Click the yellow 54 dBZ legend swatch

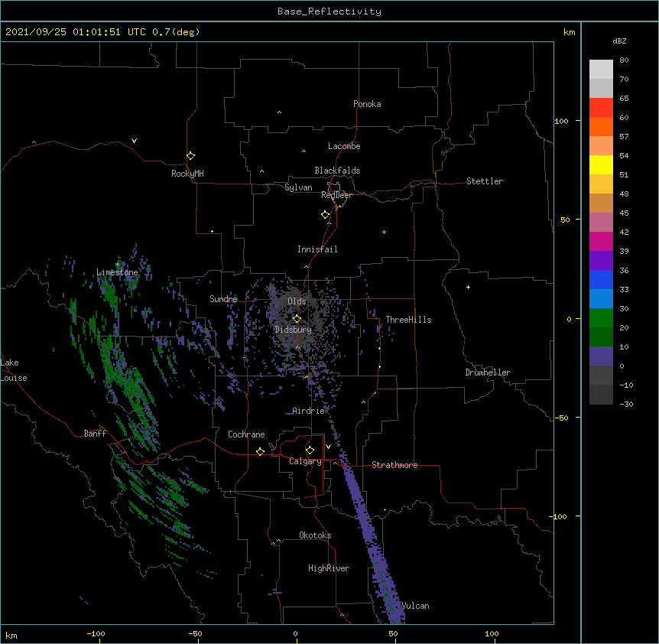tap(601, 164)
